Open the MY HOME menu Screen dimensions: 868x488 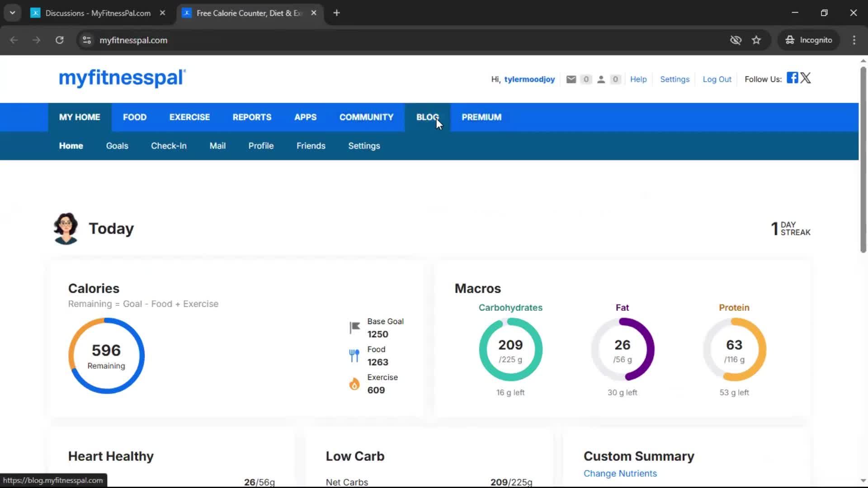coord(80,117)
